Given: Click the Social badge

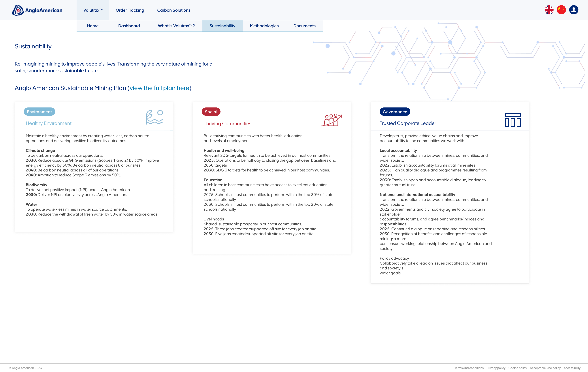Looking at the screenshot, I should 211,112.
